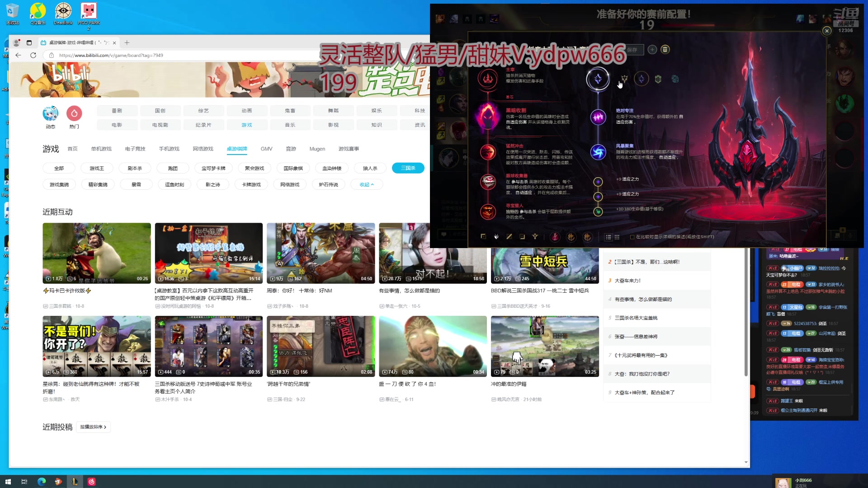This screenshot has width=868, height=488.
Task: Click the second +9 adaptive force shard
Action: tap(598, 197)
